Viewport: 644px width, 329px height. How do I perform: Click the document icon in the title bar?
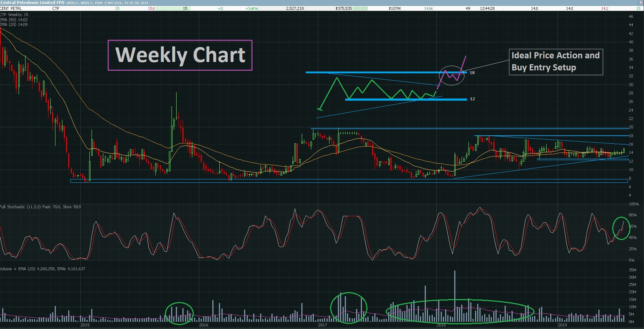click(x=640, y=2)
